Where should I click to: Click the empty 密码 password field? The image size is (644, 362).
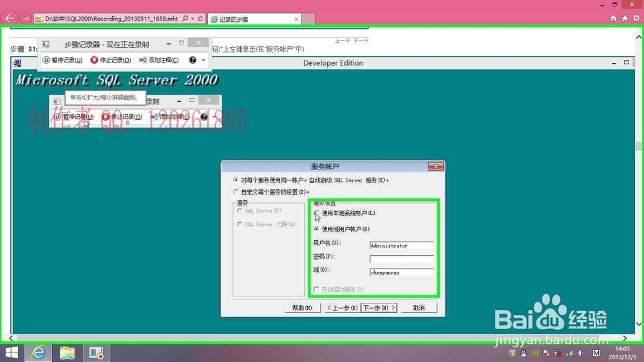coord(402,259)
